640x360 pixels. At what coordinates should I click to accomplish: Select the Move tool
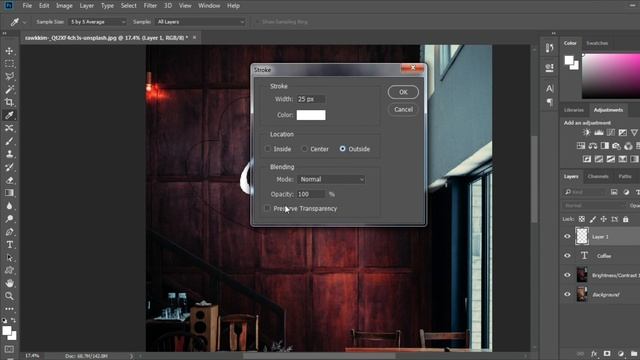(x=9, y=51)
